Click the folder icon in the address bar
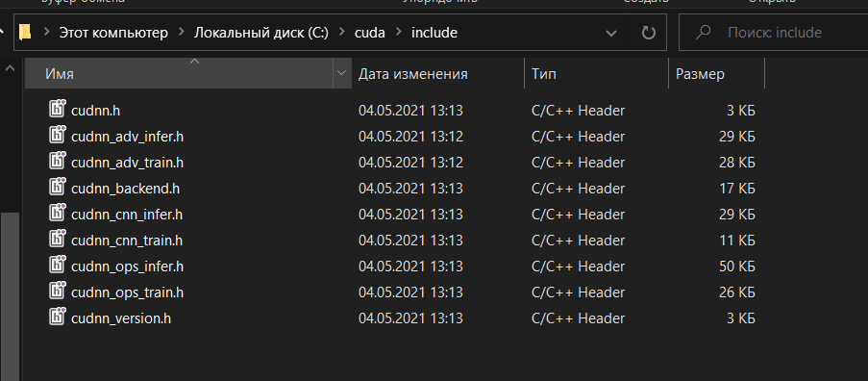 (24, 33)
